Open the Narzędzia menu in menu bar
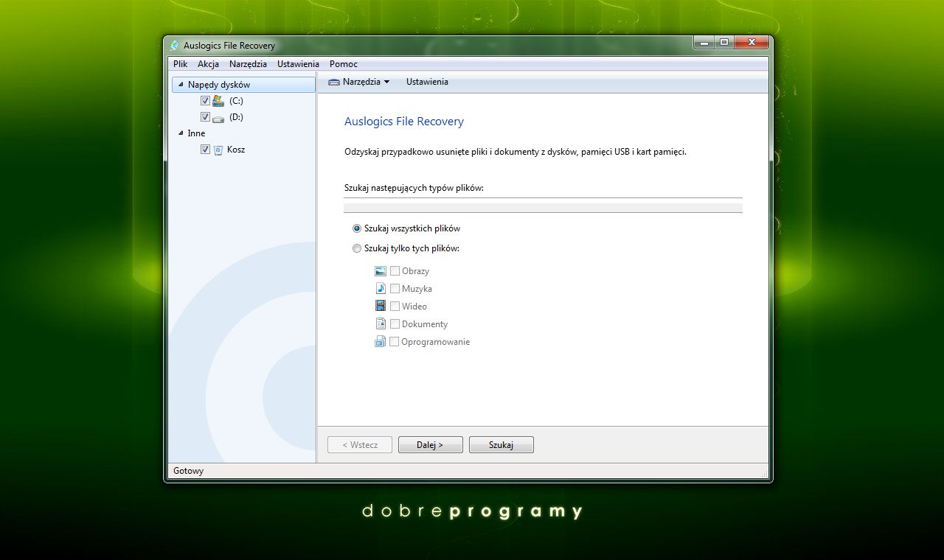 click(248, 64)
